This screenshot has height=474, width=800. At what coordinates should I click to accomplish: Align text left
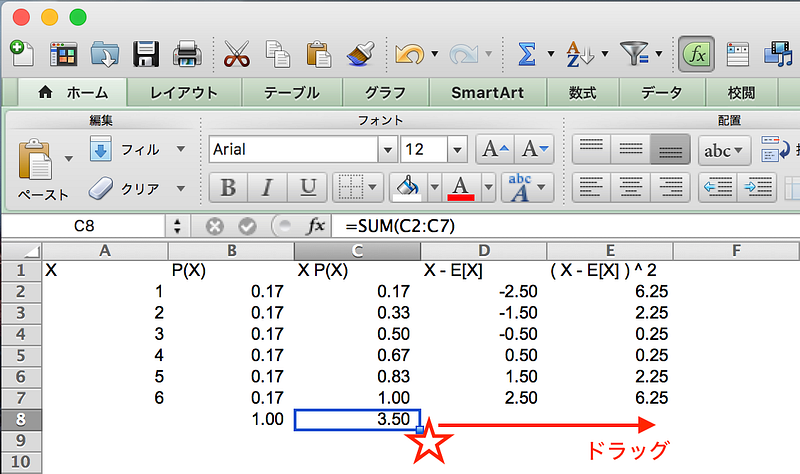591,188
